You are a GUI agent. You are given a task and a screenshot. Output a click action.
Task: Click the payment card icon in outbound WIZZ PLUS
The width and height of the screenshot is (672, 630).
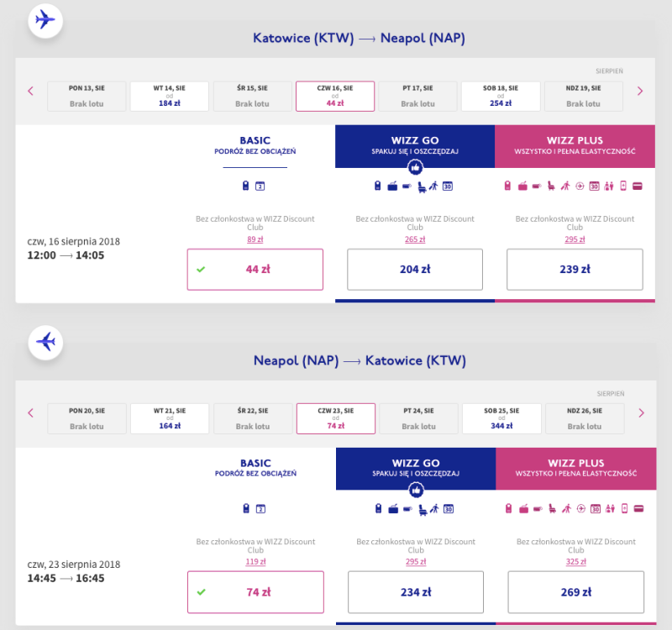pyautogui.click(x=638, y=186)
